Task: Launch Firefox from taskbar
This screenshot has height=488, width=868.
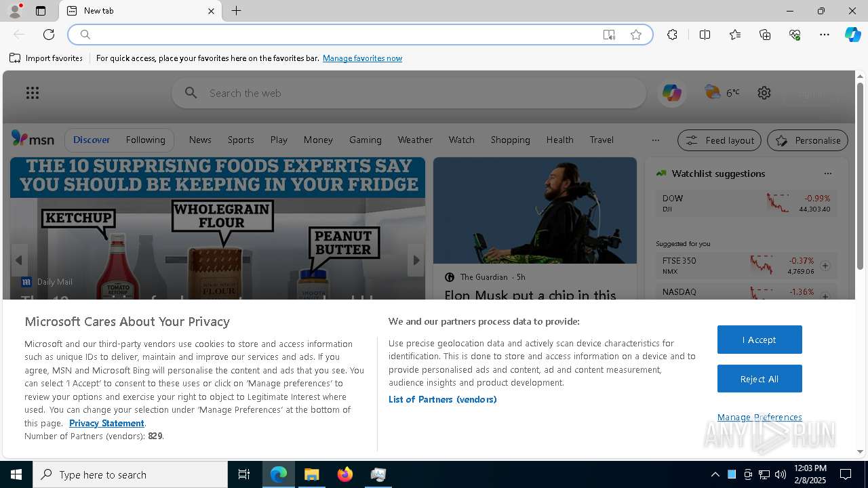Action: [x=345, y=474]
